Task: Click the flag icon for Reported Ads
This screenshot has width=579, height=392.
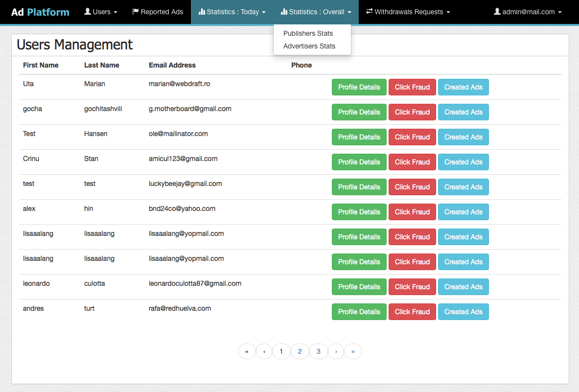Action: point(136,12)
